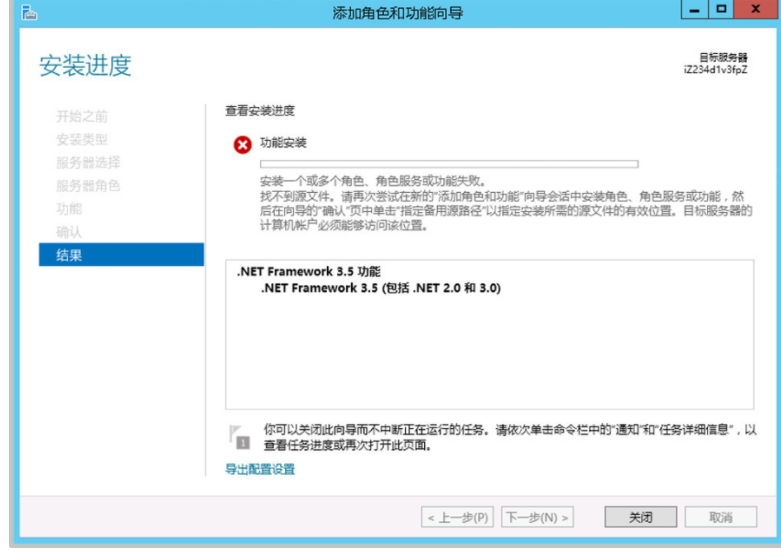Select the 开始之前 step in the sidebar
This screenshot has height=551, width=781.
pos(82,117)
